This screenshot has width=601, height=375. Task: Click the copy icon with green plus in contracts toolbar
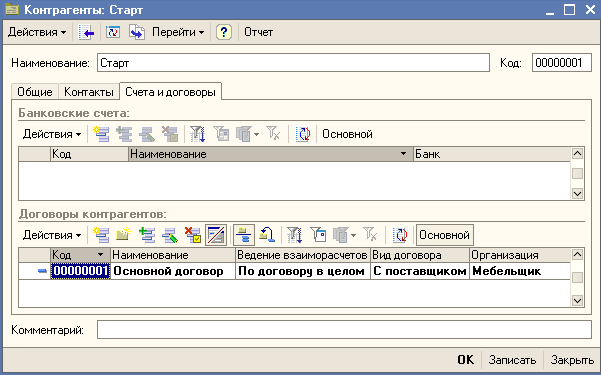(147, 235)
